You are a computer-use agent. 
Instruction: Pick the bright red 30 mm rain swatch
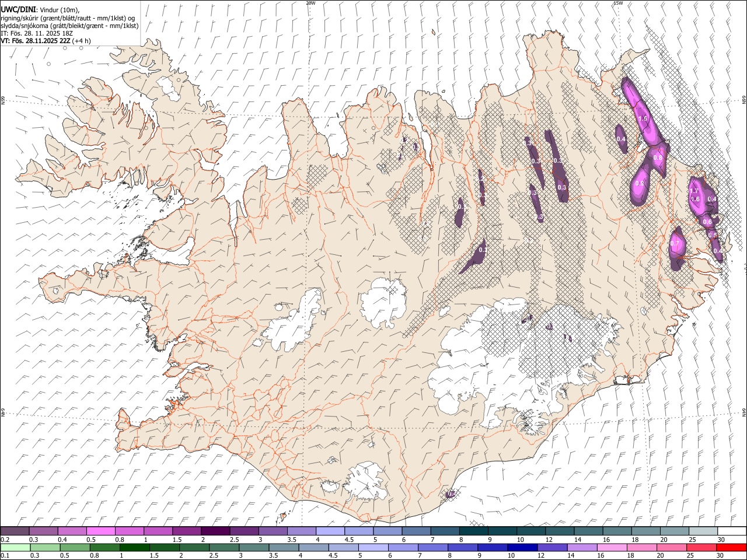click(732, 547)
